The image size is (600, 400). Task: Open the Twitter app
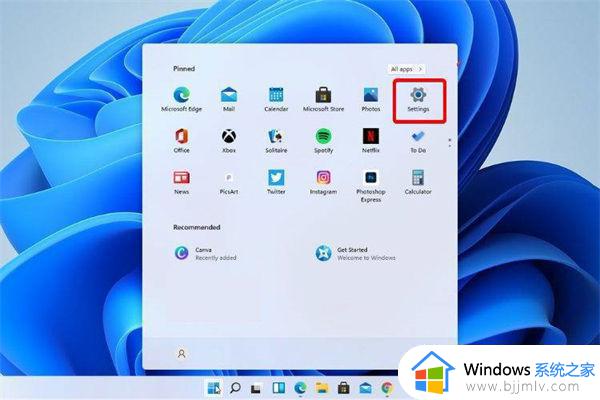point(276,182)
